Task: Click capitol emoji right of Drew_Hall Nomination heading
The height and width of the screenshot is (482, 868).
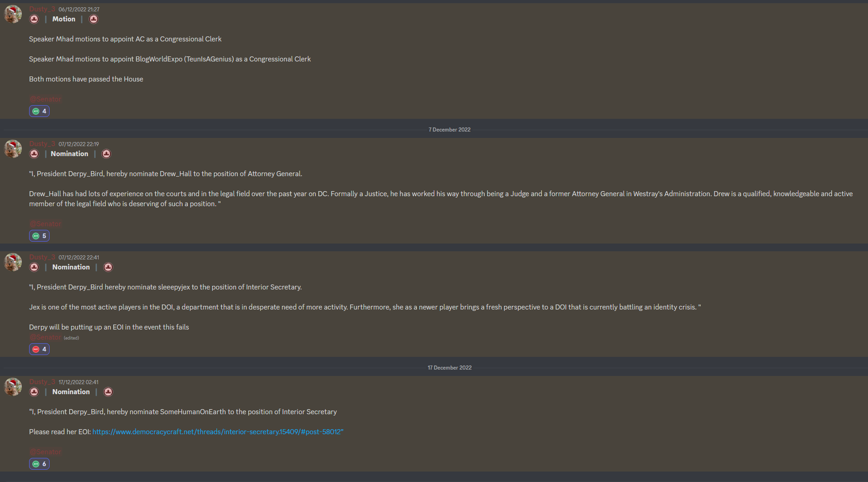Action: (106, 154)
